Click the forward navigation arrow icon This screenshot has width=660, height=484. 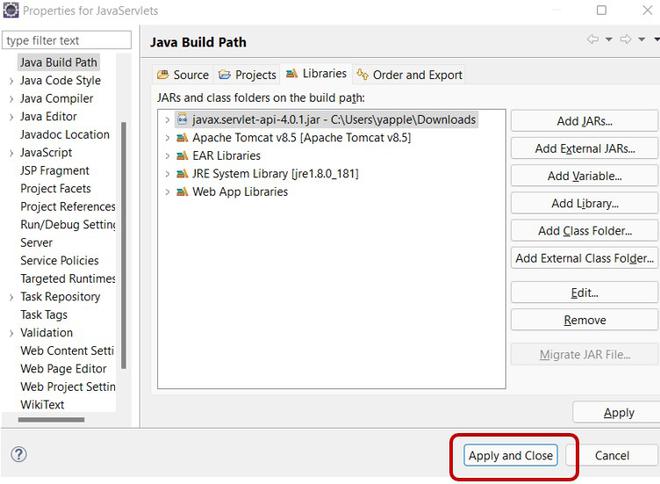coord(626,39)
